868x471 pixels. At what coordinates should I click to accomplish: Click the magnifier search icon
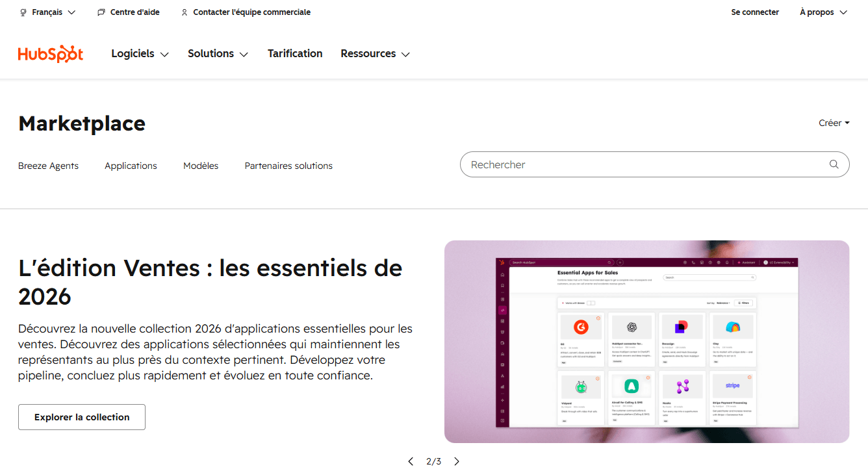coord(834,164)
